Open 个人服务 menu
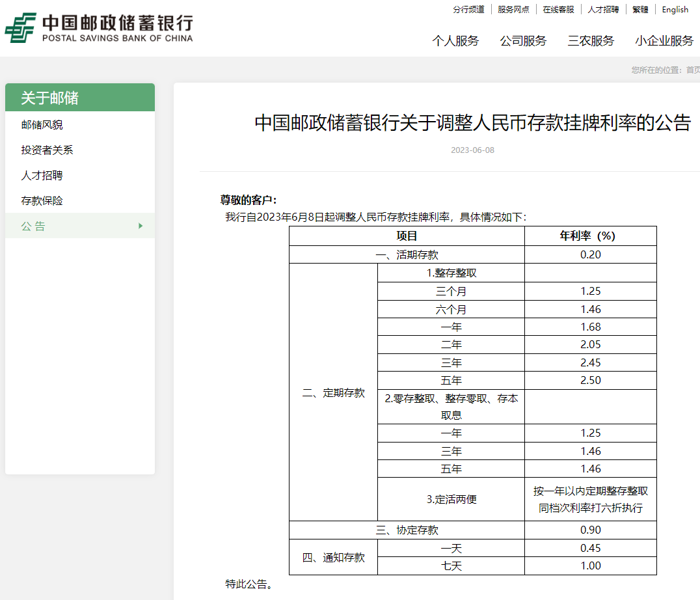This screenshot has height=600, width=700. tap(455, 40)
